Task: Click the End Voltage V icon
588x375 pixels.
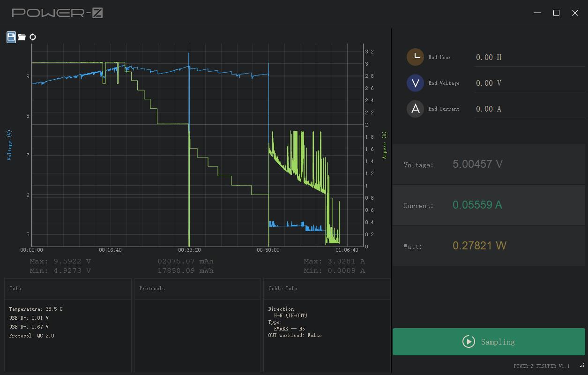Action: point(415,83)
